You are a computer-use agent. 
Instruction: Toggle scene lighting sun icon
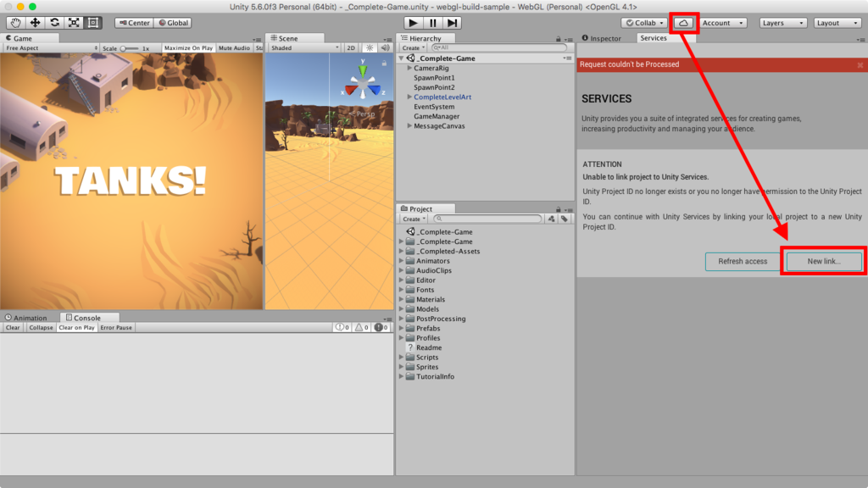point(370,47)
